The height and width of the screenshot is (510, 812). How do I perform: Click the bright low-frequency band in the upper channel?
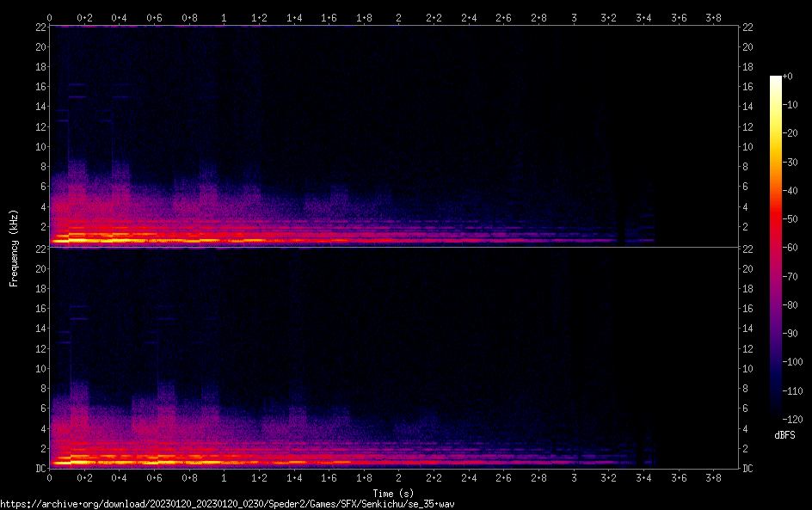click(x=172, y=240)
